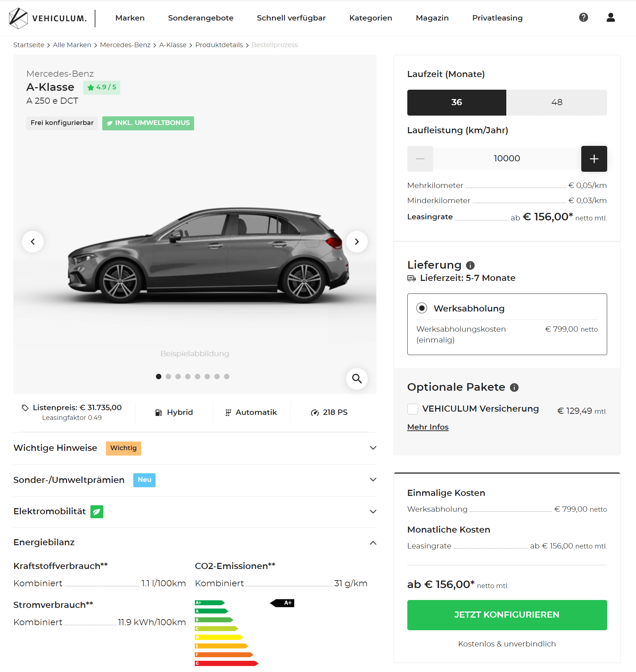
Task: Select the Werksabholung radio button
Action: click(x=421, y=308)
